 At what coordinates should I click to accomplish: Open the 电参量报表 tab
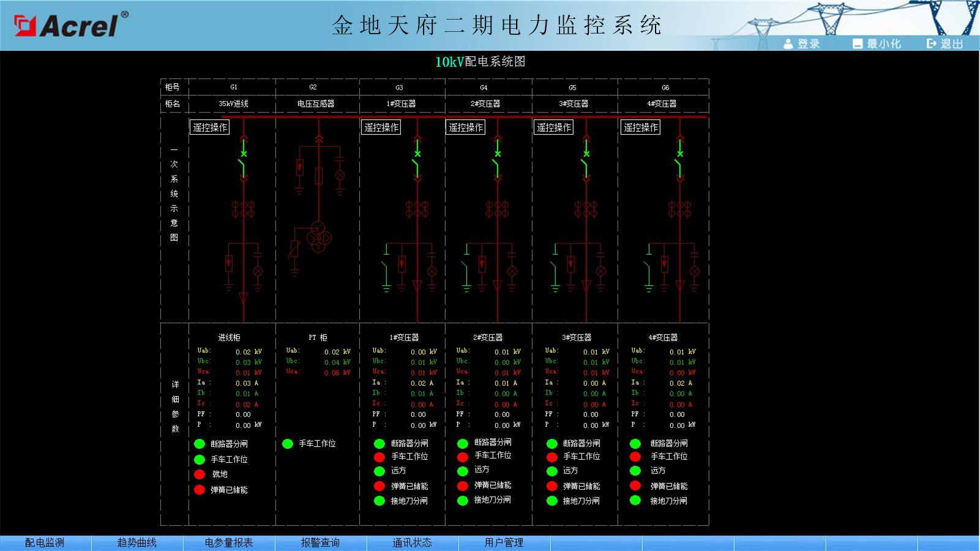point(229,543)
